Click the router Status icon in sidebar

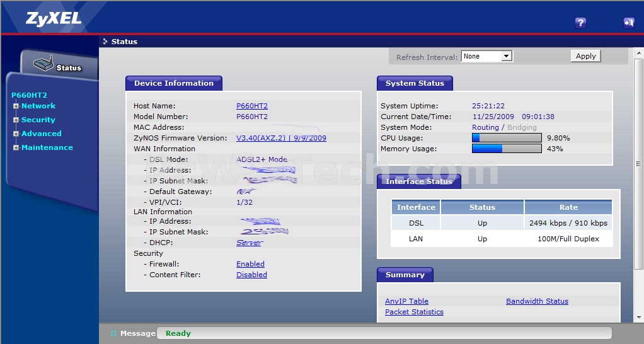tap(44, 64)
